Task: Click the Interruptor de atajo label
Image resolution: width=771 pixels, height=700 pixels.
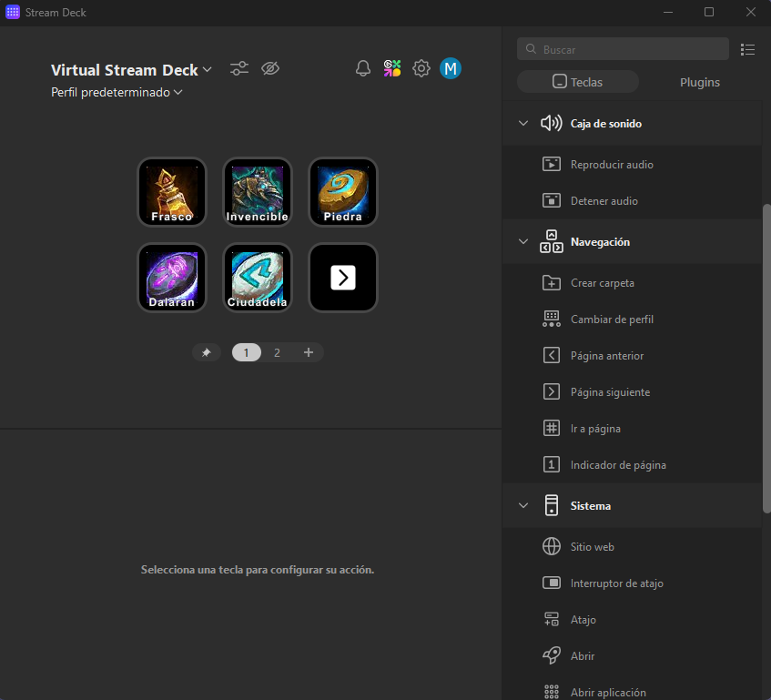Action: (x=616, y=583)
